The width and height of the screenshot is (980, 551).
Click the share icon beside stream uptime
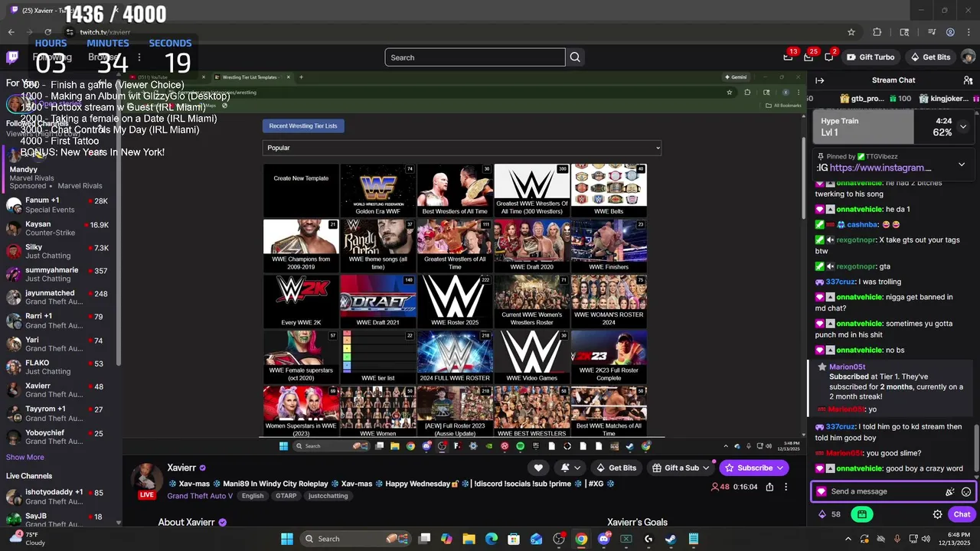tap(769, 487)
